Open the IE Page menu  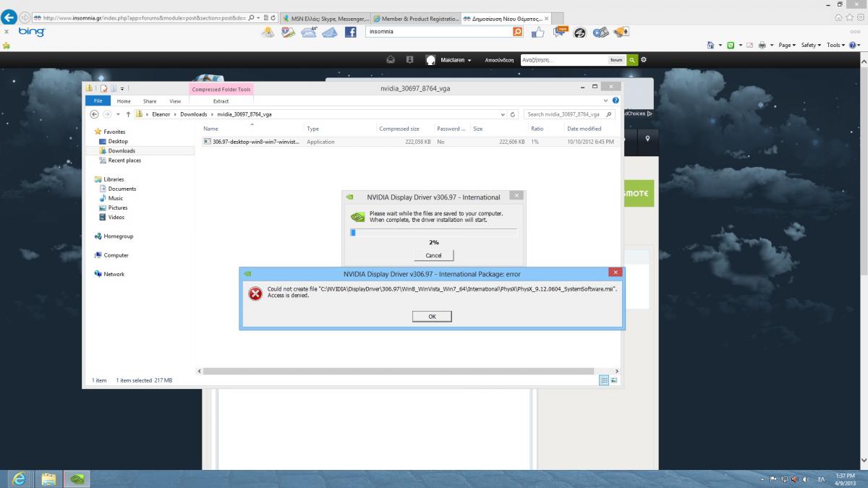(x=787, y=45)
